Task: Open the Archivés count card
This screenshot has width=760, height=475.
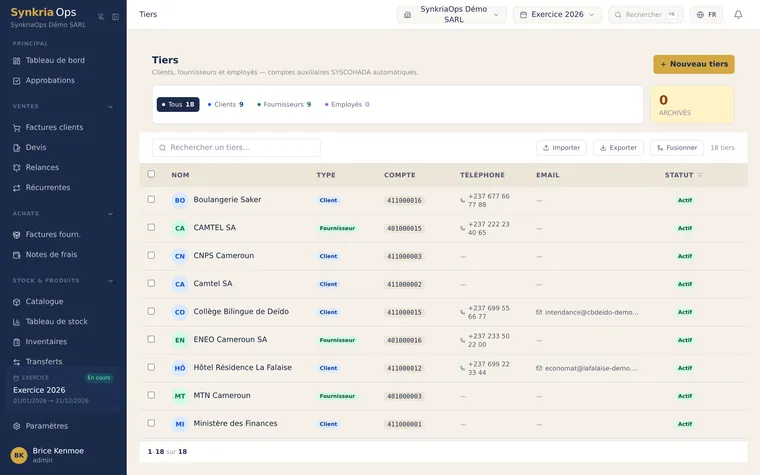Action: point(692,105)
